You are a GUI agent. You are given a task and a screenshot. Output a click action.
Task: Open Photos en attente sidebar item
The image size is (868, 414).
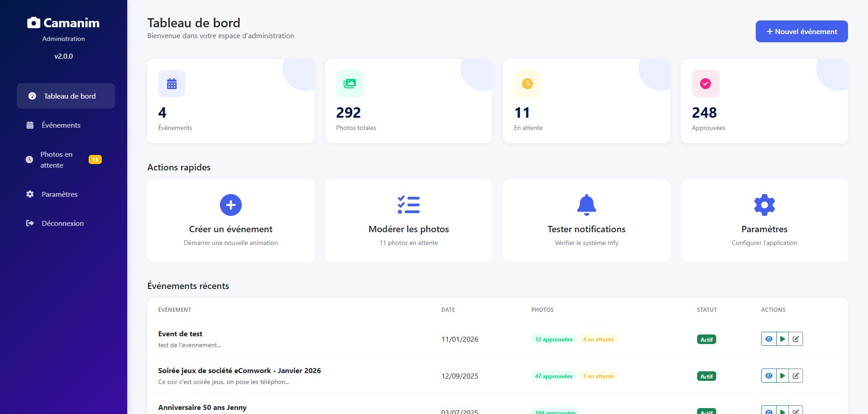56,160
